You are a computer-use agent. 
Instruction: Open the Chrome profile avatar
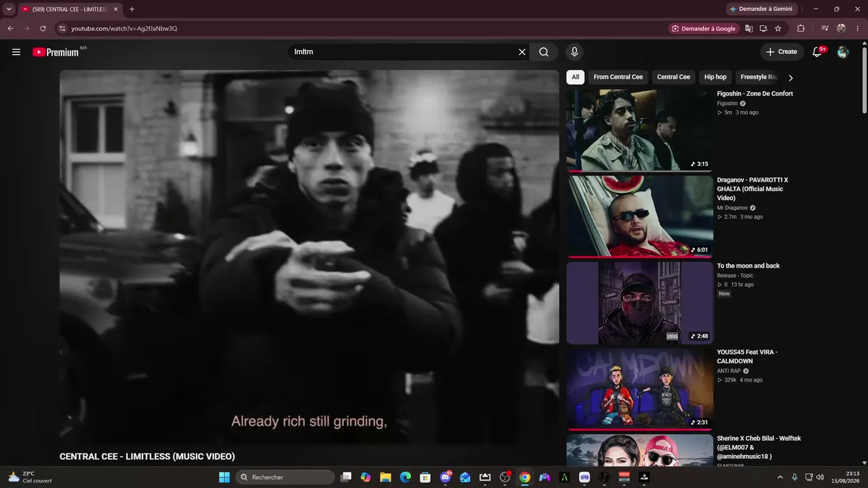click(841, 28)
